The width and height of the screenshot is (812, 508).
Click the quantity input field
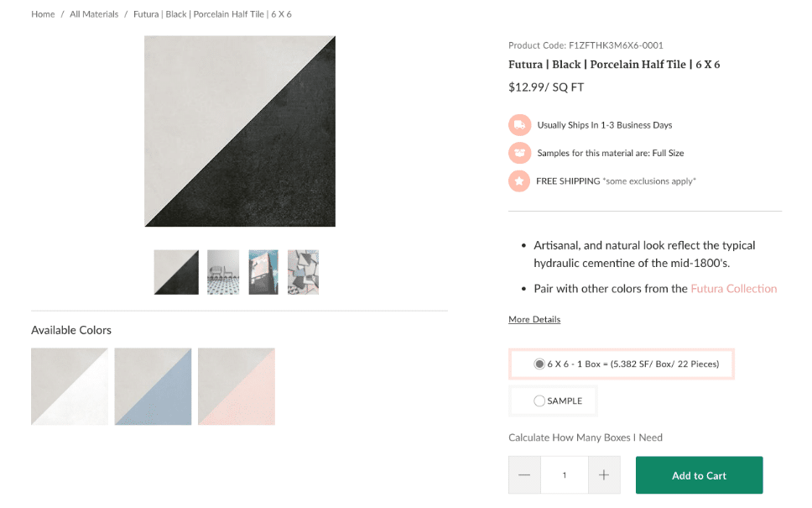[565, 475]
